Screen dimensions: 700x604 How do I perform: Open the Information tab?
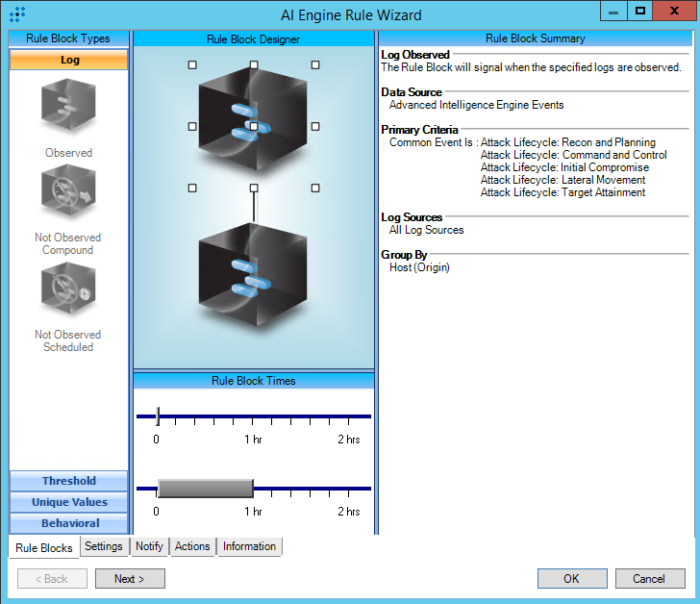pyautogui.click(x=249, y=546)
